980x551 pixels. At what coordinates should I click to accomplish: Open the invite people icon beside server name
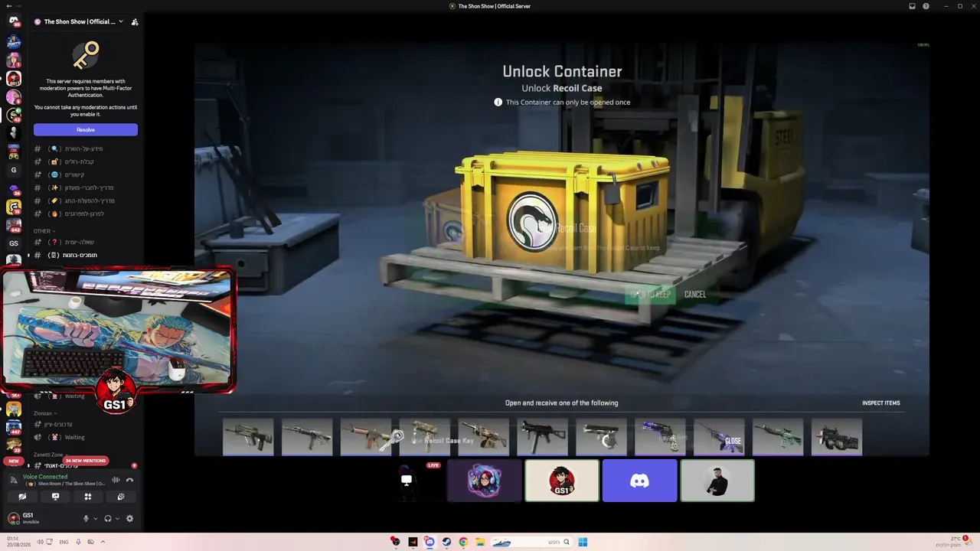tap(135, 21)
